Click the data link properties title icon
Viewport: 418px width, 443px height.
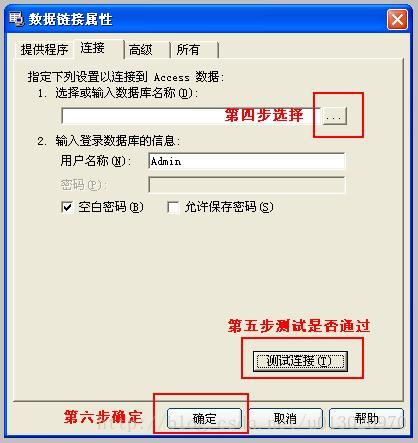pyautogui.click(x=16, y=19)
